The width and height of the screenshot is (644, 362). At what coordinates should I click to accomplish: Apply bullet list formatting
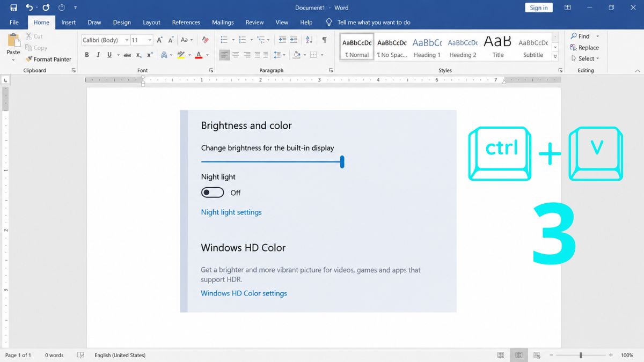(224, 40)
